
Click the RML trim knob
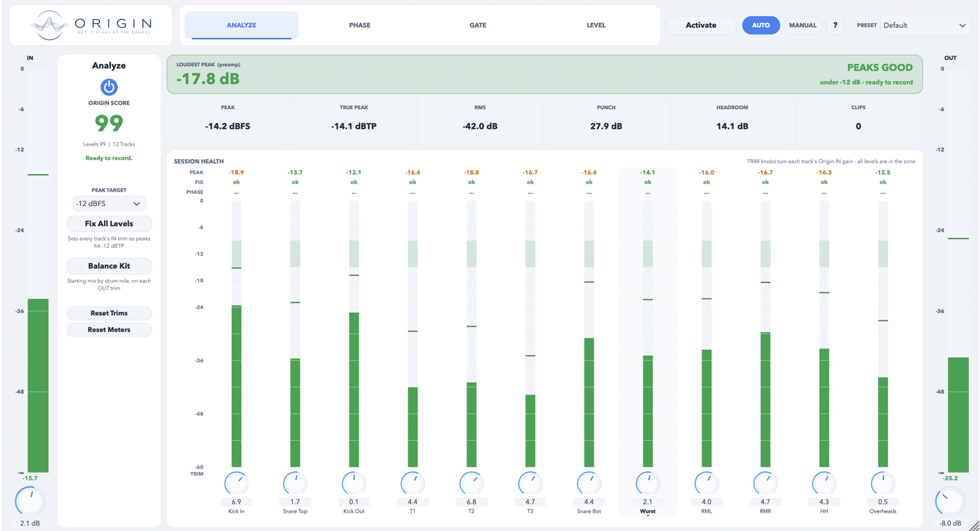pos(707,484)
